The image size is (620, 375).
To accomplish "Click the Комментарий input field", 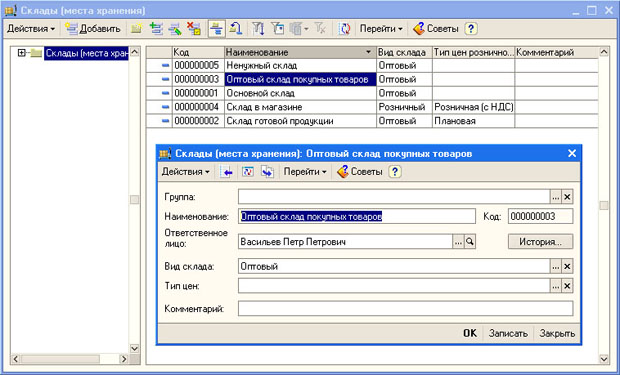I will click(x=405, y=309).
